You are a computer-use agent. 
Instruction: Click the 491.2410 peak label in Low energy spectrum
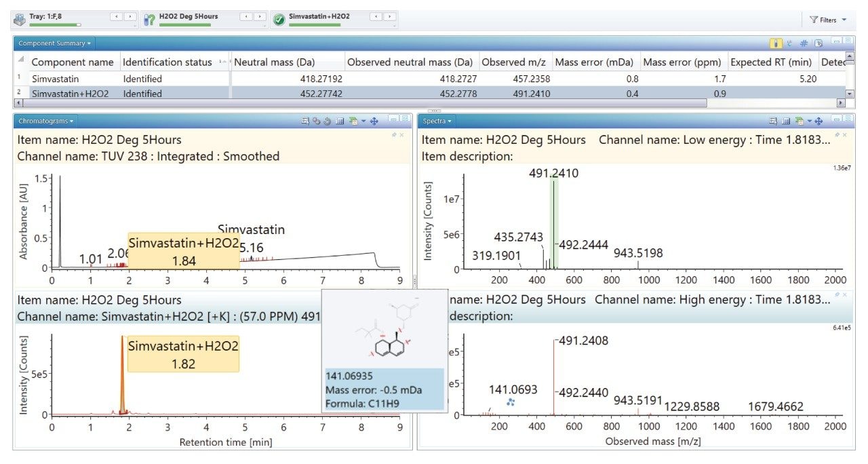[x=553, y=174]
